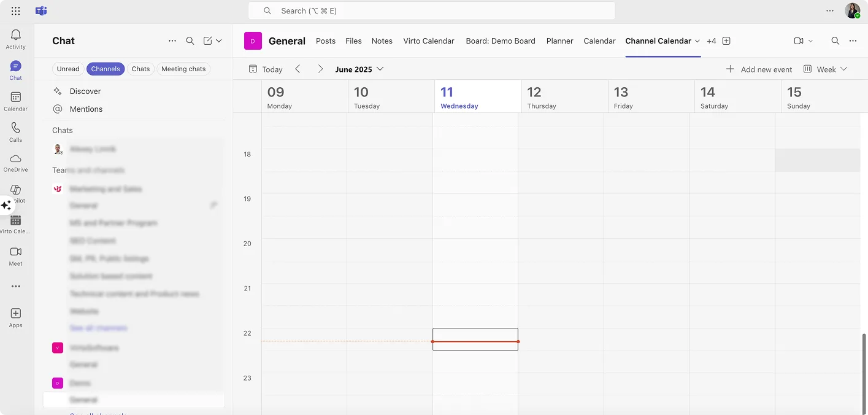Open Calls from the left sidebar
This screenshot has height=415, width=868.
[x=15, y=131]
